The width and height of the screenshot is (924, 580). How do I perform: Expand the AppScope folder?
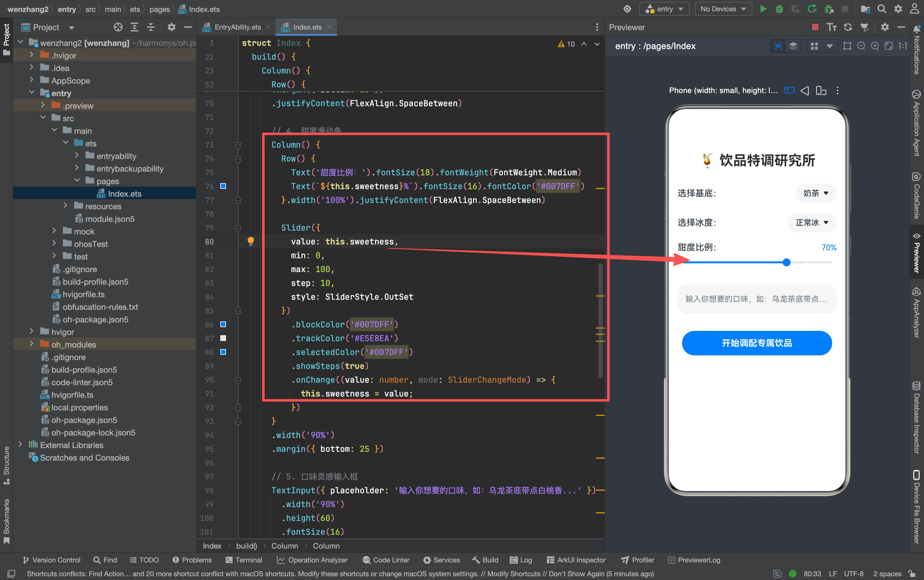click(x=31, y=80)
